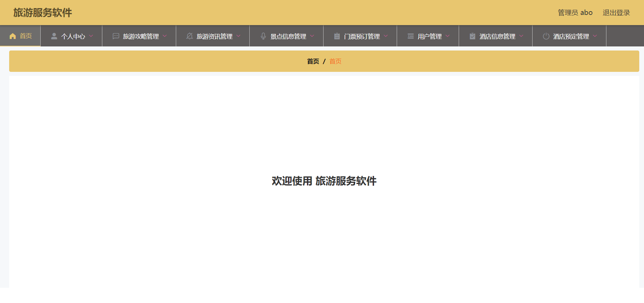Click the muted bell icon beside 旅游资讯管理
Viewport: 644px width, 303px height.
(190, 36)
